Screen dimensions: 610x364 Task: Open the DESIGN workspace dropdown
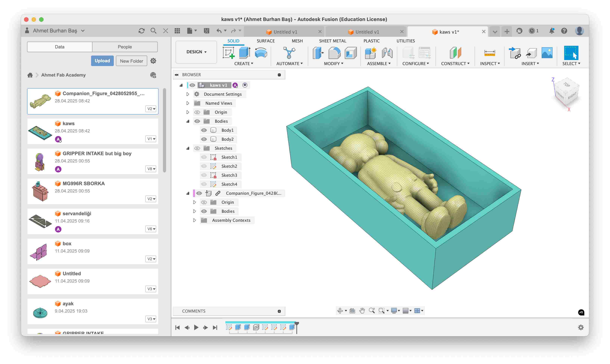tap(196, 52)
